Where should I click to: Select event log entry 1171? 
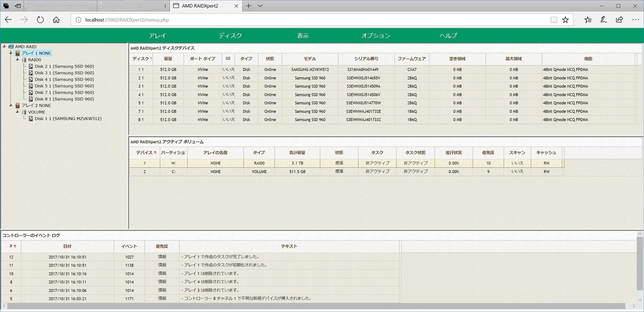(x=201, y=299)
